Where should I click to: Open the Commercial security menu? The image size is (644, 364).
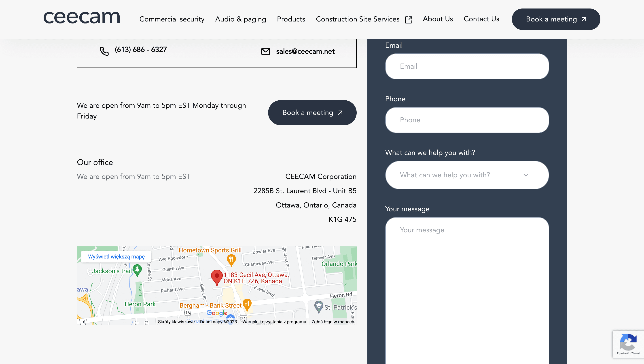tap(172, 19)
